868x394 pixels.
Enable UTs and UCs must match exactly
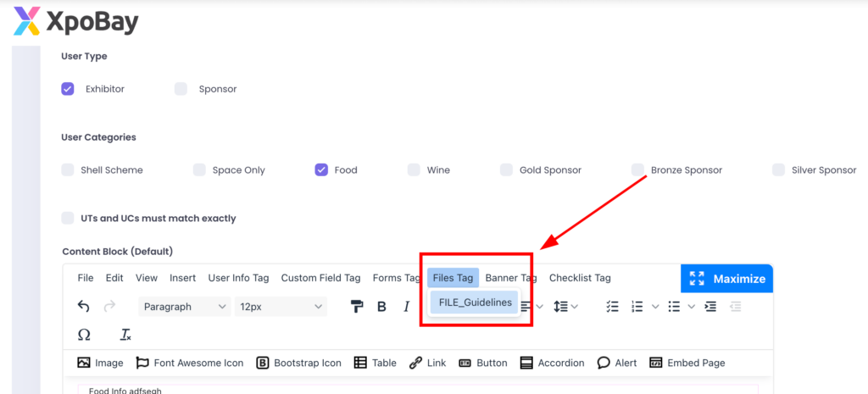point(68,219)
